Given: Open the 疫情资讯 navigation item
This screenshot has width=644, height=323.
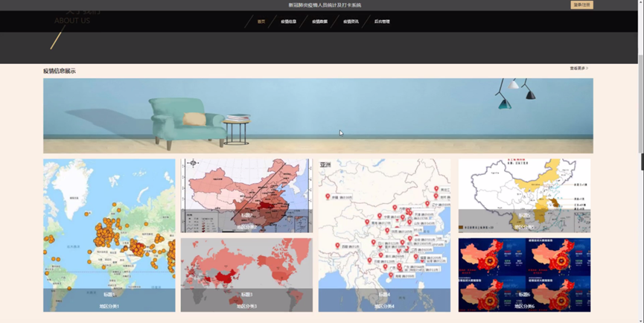Looking at the screenshot, I should point(351,22).
